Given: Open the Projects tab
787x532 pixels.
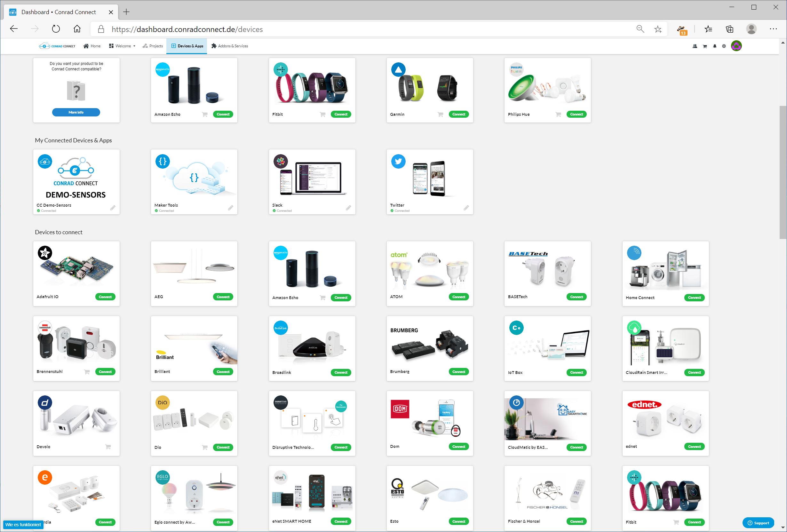Looking at the screenshot, I should tap(153, 46).
